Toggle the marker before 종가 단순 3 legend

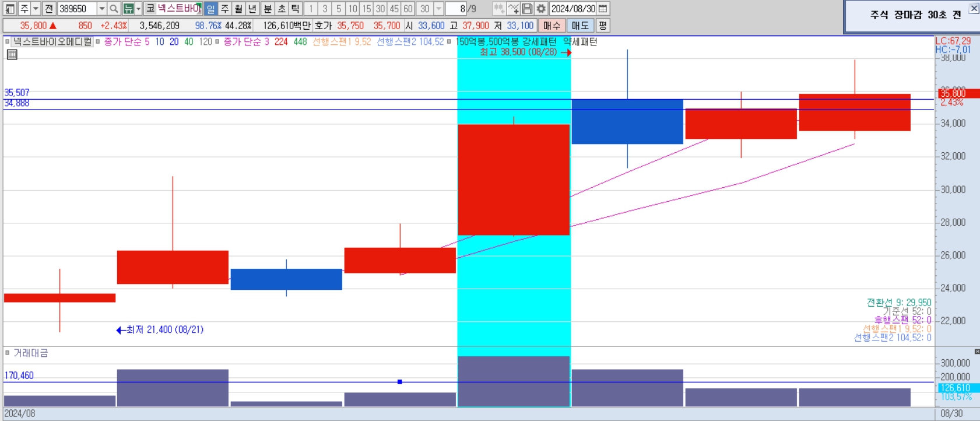coord(217,41)
